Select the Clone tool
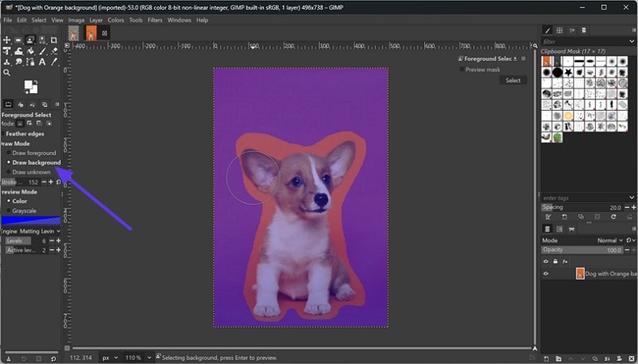The height and width of the screenshot is (364, 638). click(6, 61)
